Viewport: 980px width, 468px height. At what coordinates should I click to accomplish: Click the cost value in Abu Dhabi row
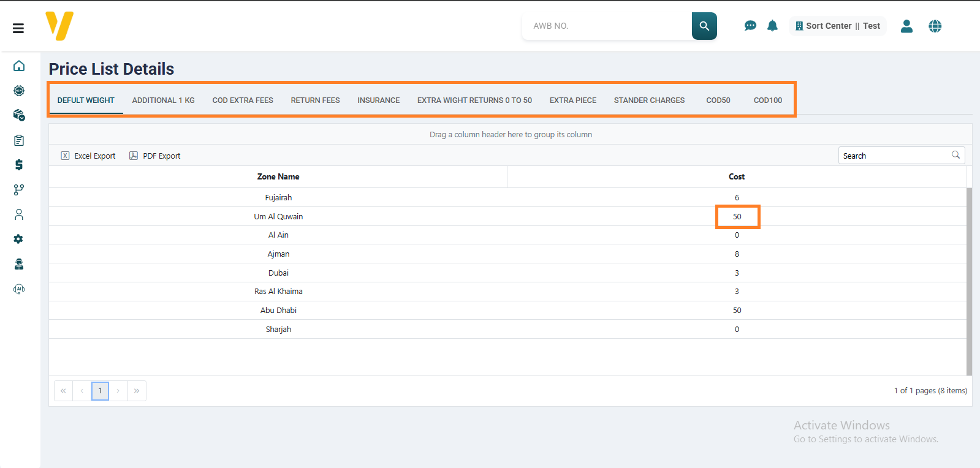[737, 310]
